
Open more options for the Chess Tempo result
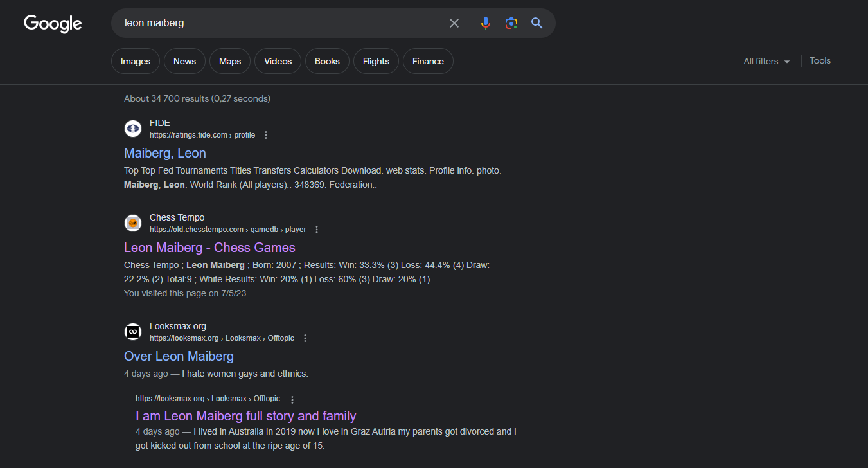(x=317, y=230)
